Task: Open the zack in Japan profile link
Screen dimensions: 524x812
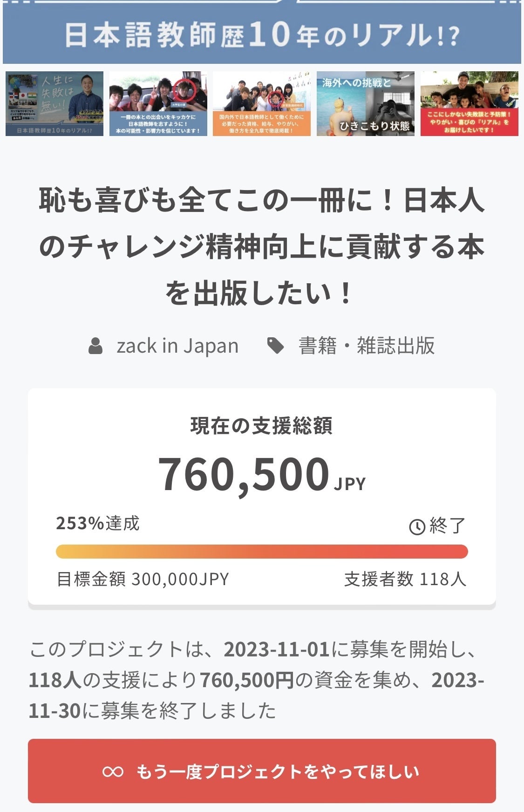Action: [x=177, y=346]
